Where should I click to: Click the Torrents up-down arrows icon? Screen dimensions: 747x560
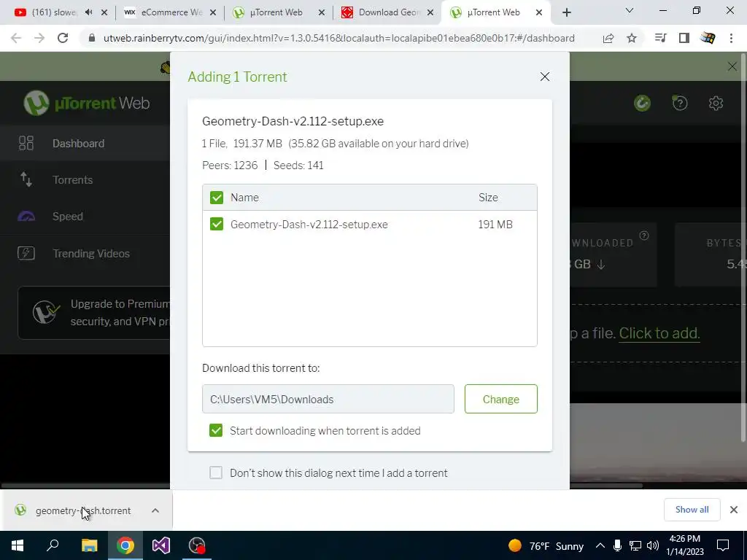(x=26, y=179)
